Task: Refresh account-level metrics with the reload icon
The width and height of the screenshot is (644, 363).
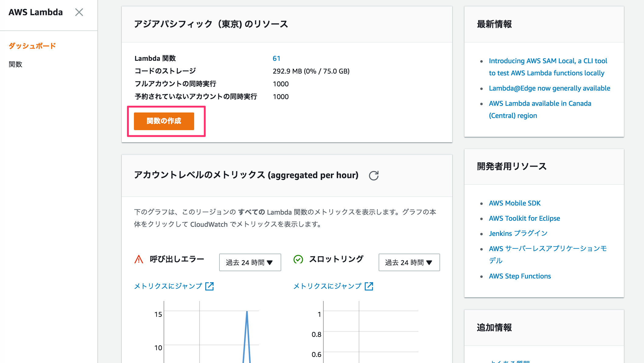Action: point(374,175)
